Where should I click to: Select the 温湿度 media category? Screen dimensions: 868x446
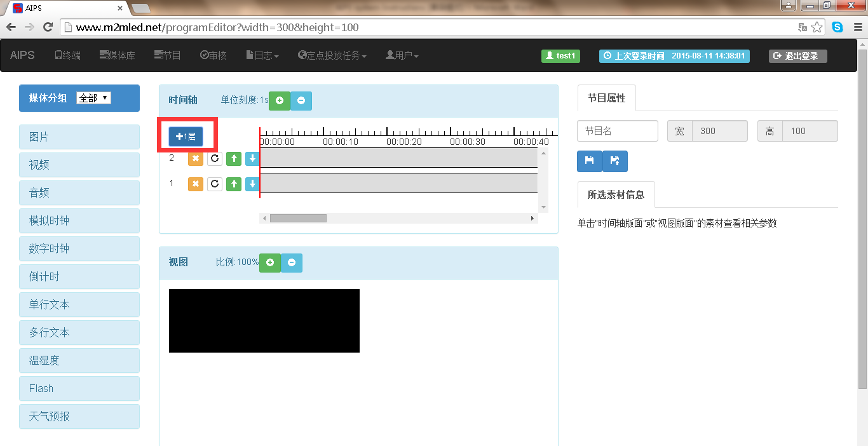tap(79, 360)
